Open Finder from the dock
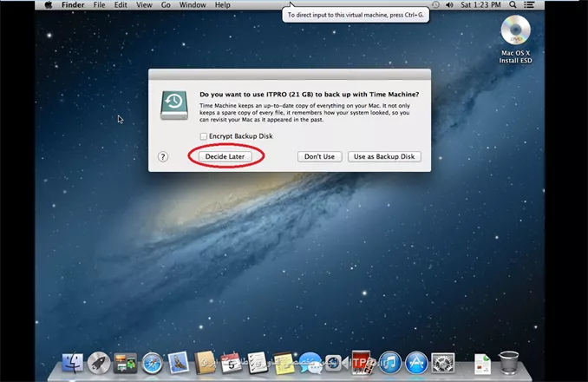Viewport: 588px width, 382px height. click(72, 363)
